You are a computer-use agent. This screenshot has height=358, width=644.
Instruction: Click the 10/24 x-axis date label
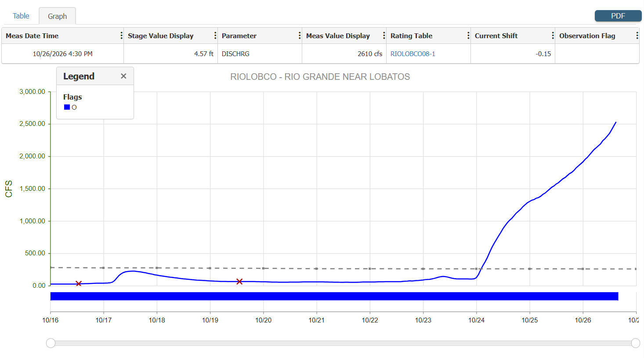[477, 320]
